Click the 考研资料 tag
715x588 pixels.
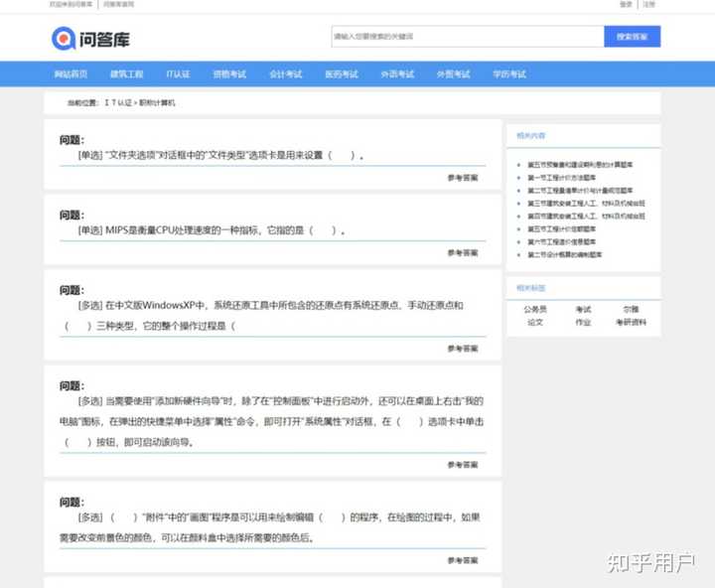click(x=632, y=322)
